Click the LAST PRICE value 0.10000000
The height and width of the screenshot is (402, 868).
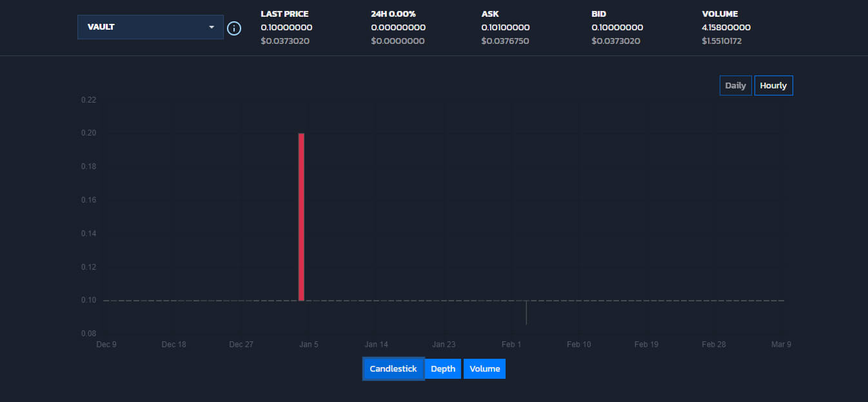(x=286, y=27)
